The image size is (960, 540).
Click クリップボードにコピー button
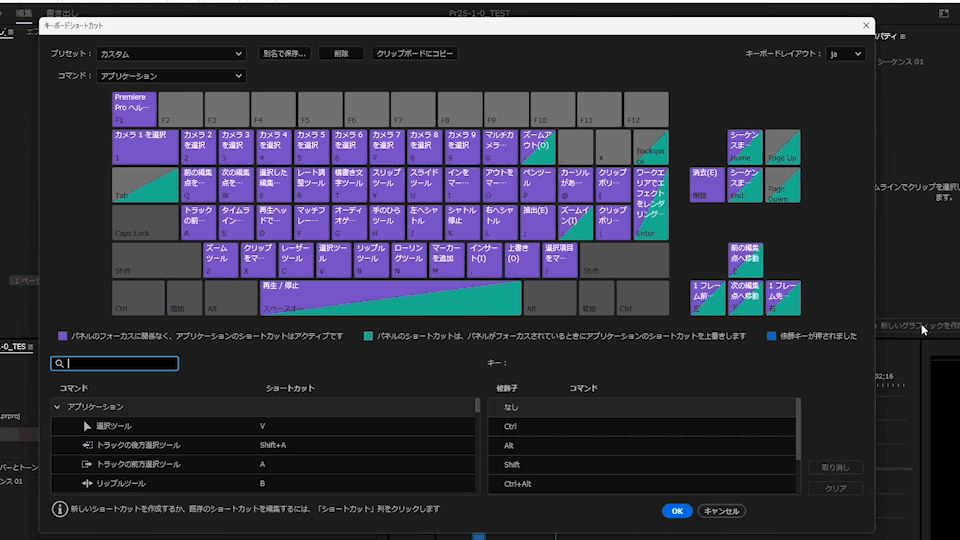(x=414, y=54)
